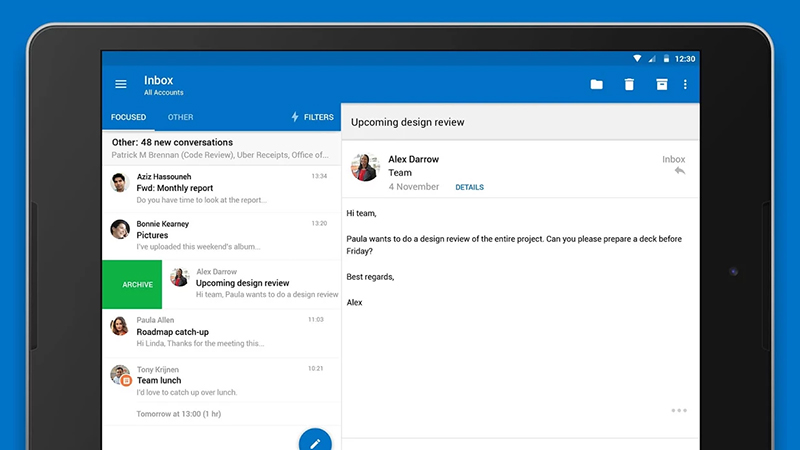Click Alex Darrow's avatar in the swiped list row
800x450 pixels.
tap(180, 277)
